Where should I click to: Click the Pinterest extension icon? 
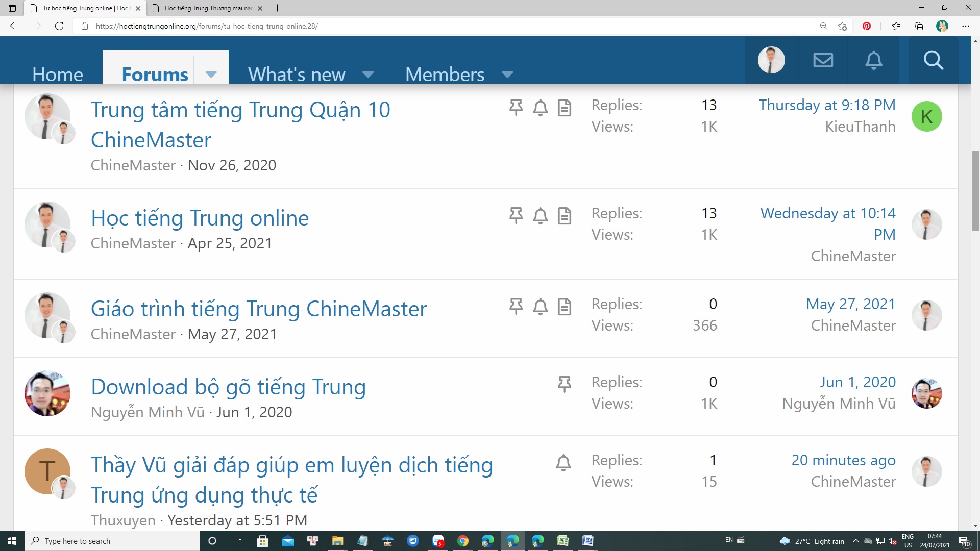(x=867, y=26)
